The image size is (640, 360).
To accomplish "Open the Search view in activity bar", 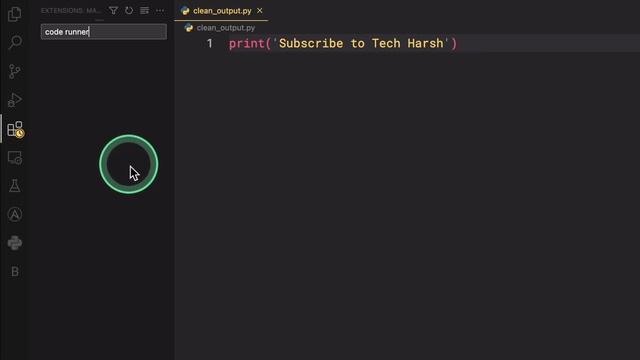I will [15, 42].
